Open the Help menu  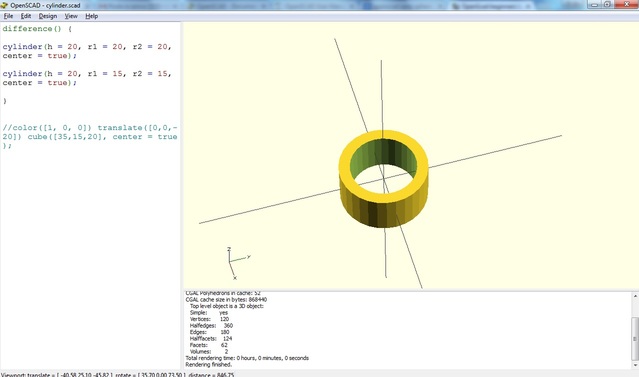point(91,16)
